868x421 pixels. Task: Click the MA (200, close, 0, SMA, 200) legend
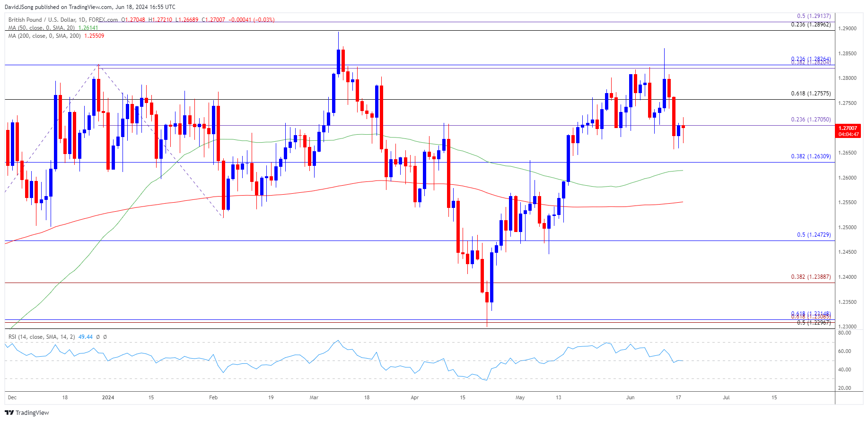pos(44,36)
